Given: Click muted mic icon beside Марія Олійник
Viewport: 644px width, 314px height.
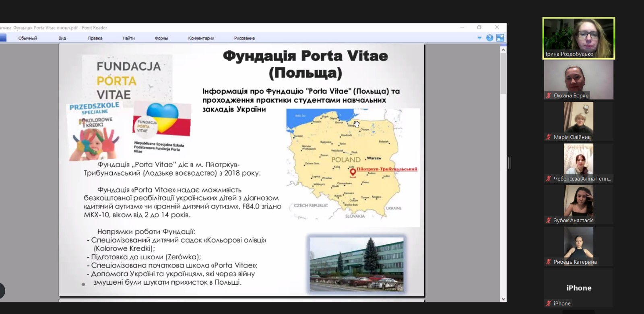Looking at the screenshot, I should click(549, 137).
